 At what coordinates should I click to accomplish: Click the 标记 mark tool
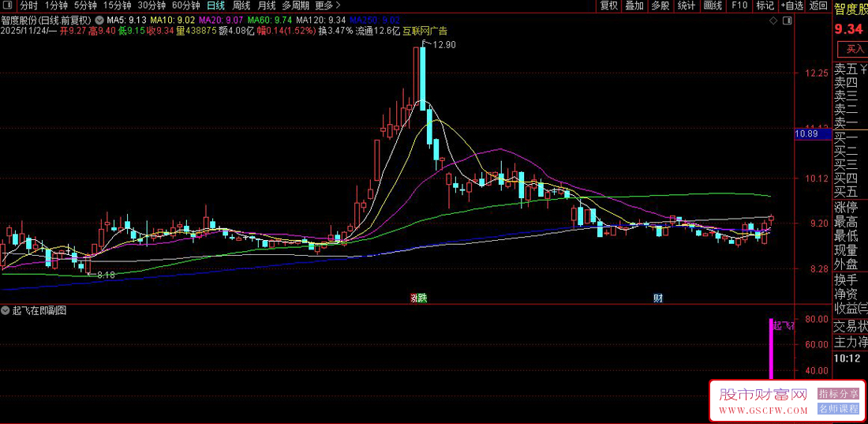(x=765, y=6)
